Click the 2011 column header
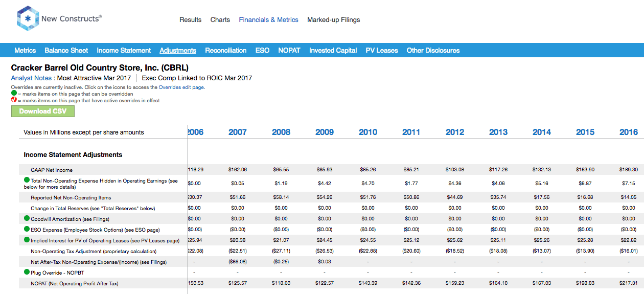644x294 pixels. pos(411,132)
